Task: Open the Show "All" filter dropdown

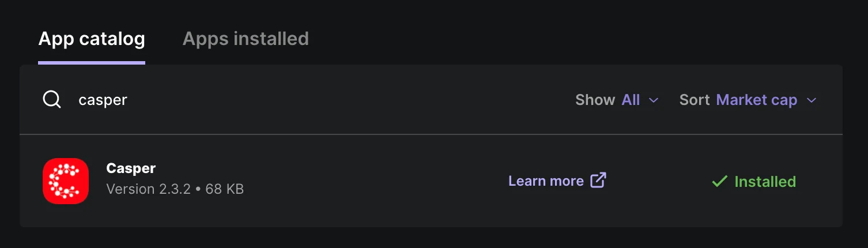Action: click(x=631, y=100)
